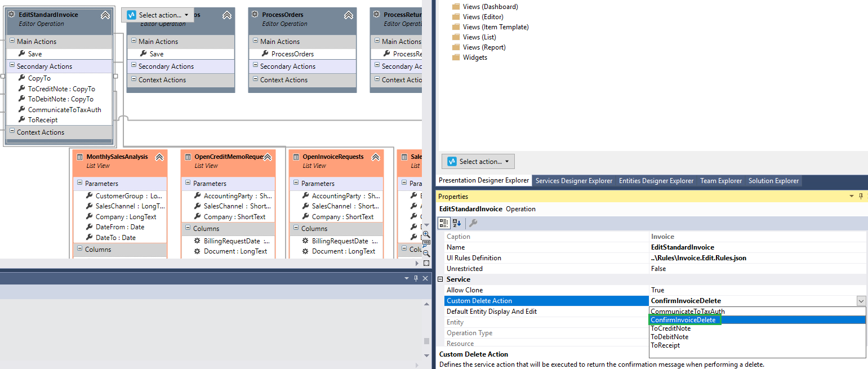This screenshot has width=868, height=369.
Task: Select the Unrestricted property row
Action: coord(655,269)
